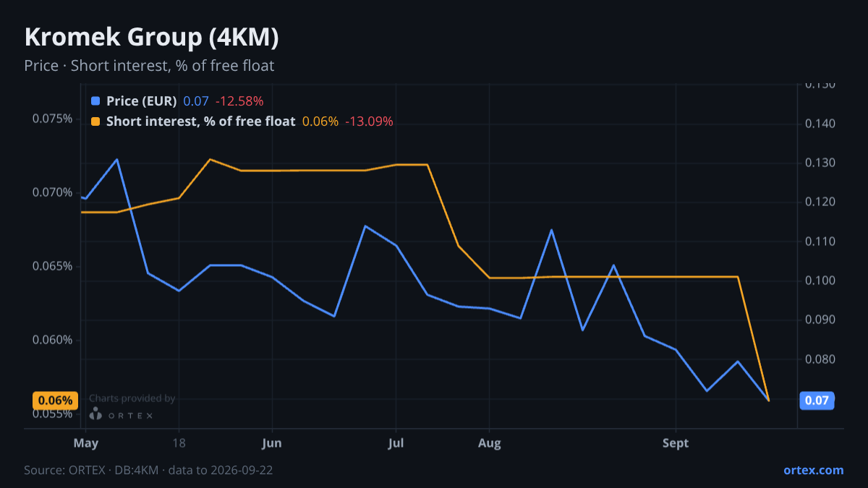
Task: Click the 0.090 right axis label
Action: (x=820, y=320)
